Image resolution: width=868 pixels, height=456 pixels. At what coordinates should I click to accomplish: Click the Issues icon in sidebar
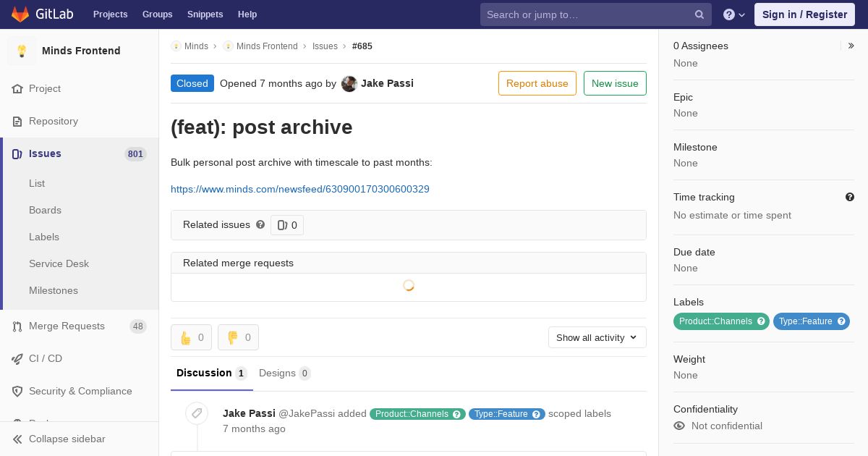pos(17,153)
